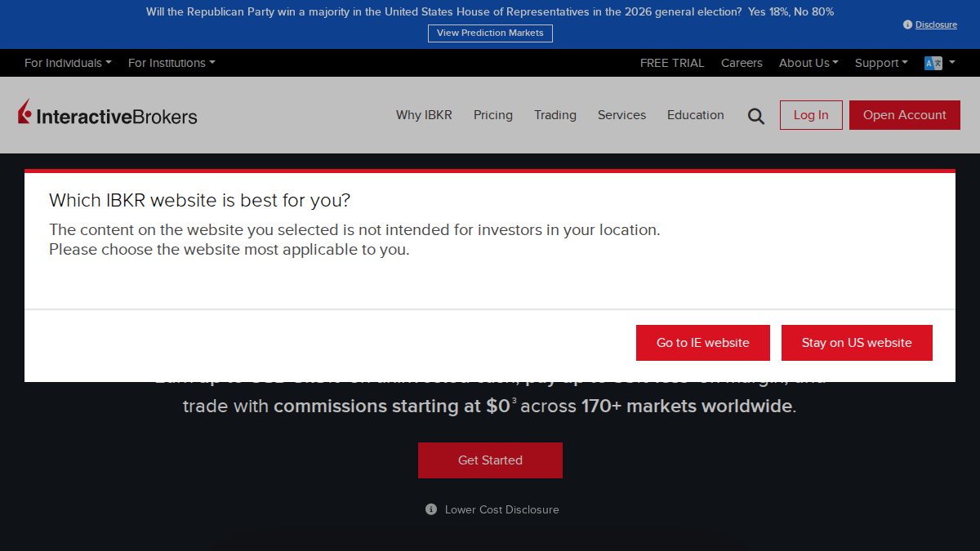Screen dimensions: 980x551
Task: Open the About Us dropdown
Action: (808, 63)
